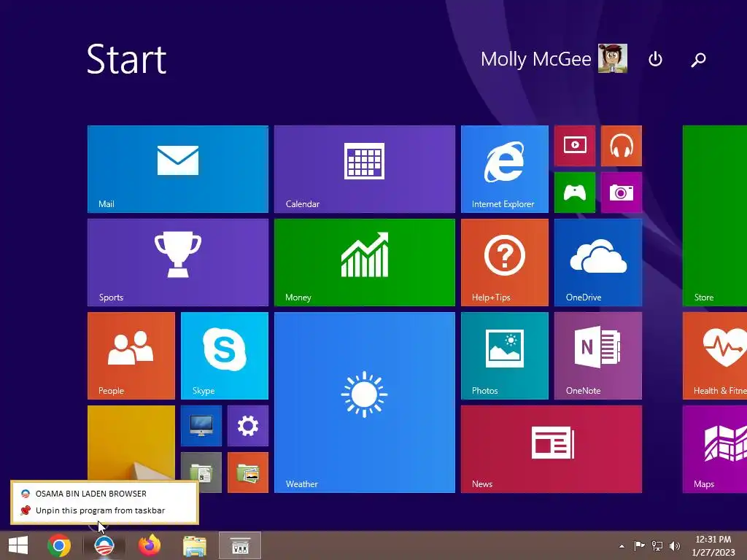Viewport: 747px width, 560px height.
Task: Click the search magnifier icon
Action: pyautogui.click(x=698, y=59)
